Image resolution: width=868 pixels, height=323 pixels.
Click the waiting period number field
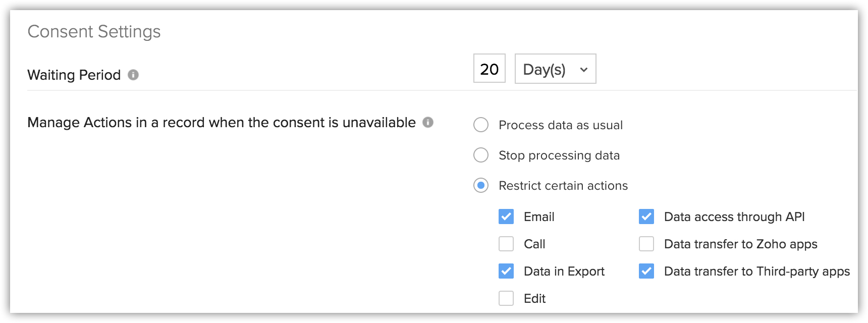coord(489,69)
